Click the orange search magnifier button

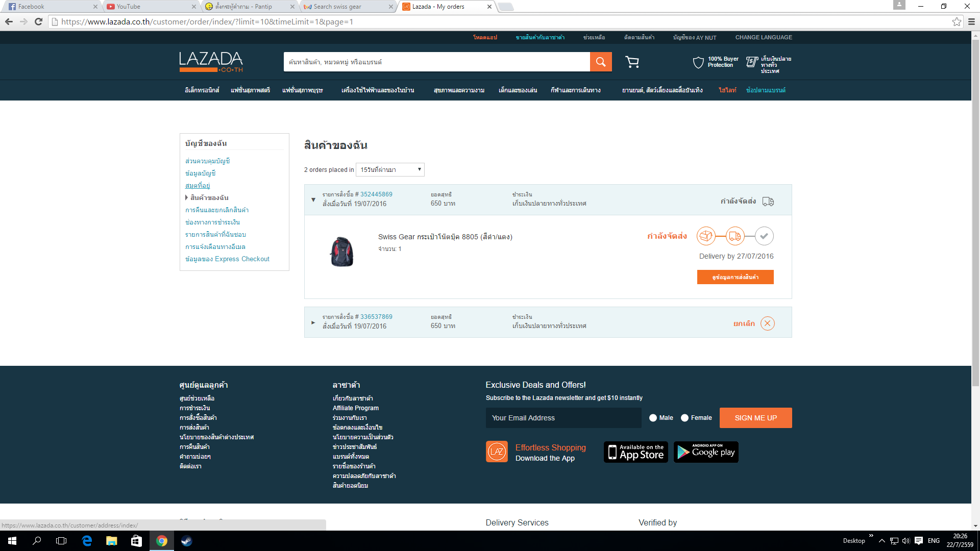point(601,62)
